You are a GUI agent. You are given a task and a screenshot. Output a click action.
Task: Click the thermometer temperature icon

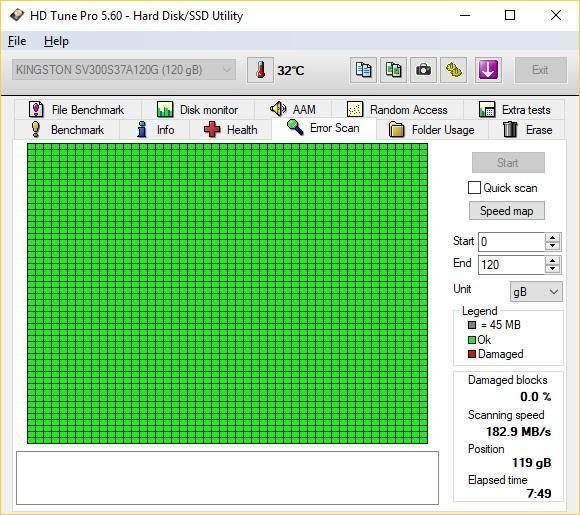pyautogui.click(x=260, y=70)
